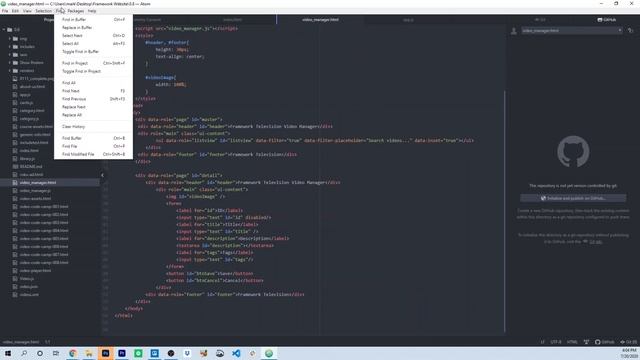Click the avatar icon in the GitHub panel
The image size is (640, 360).
click(514, 31)
